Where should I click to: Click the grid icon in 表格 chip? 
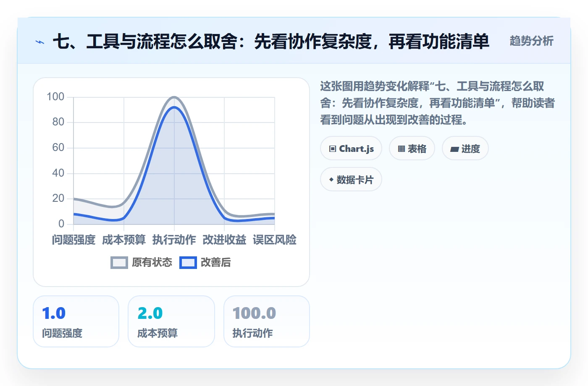click(402, 149)
